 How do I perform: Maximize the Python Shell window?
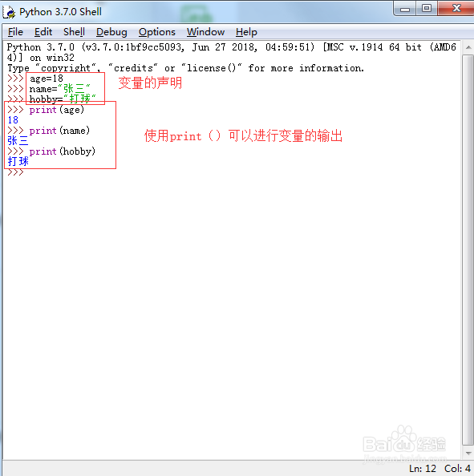coord(427,8)
